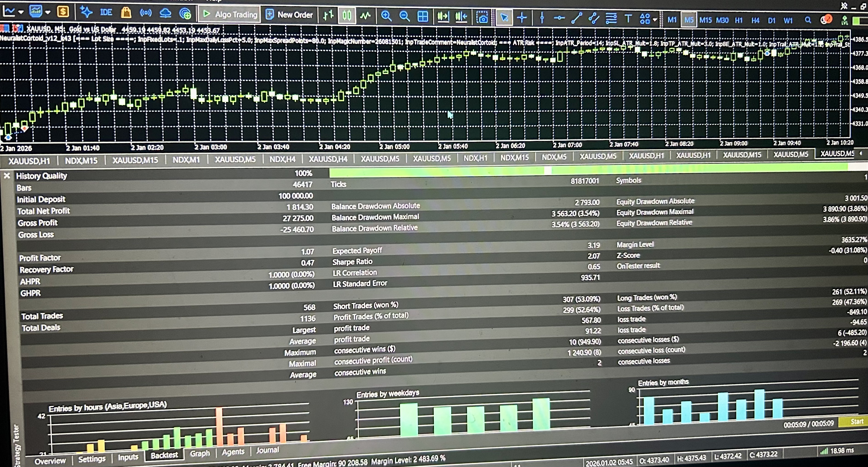Select the vertical line drawing tool
Image resolution: width=868 pixels, height=467 pixels.
542,17
